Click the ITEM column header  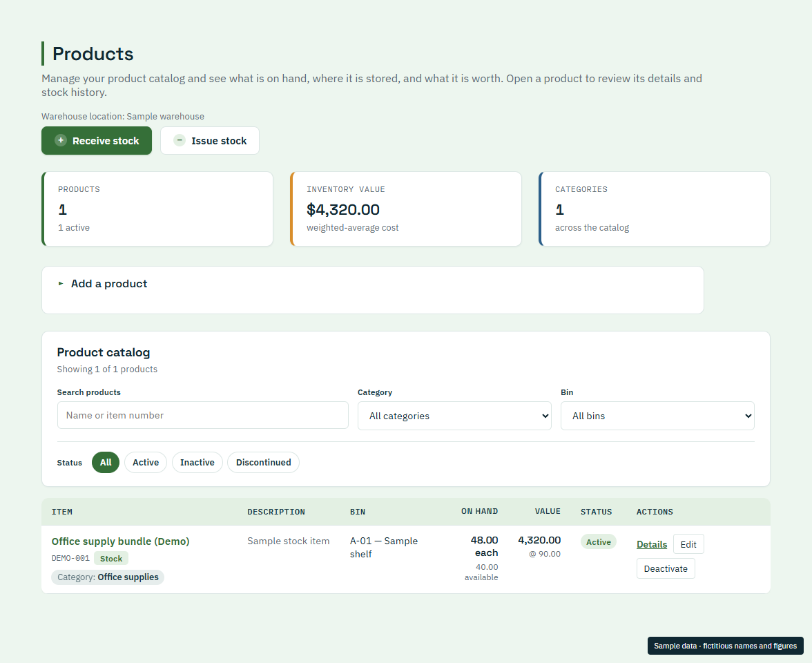pyautogui.click(x=62, y=512)
